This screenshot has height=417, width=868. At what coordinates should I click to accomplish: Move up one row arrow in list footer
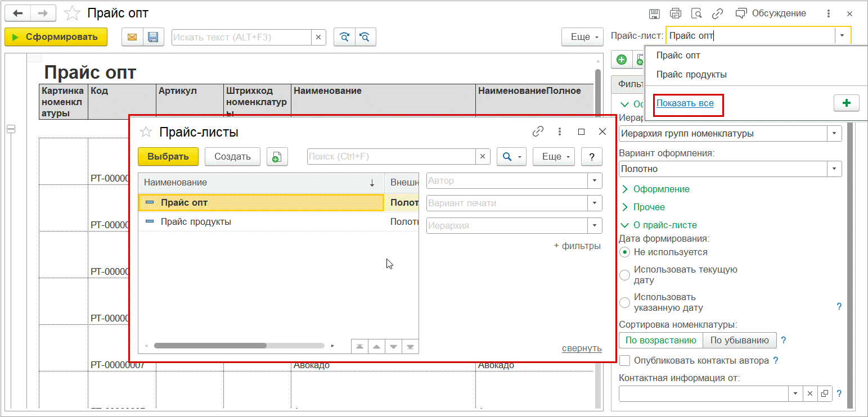click(x=376, y=346)
